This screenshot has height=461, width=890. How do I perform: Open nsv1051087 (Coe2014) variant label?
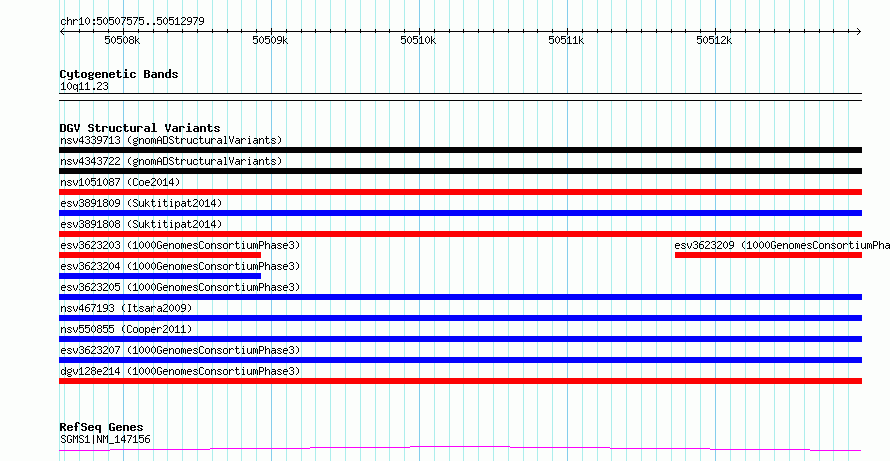pos(120,182)
